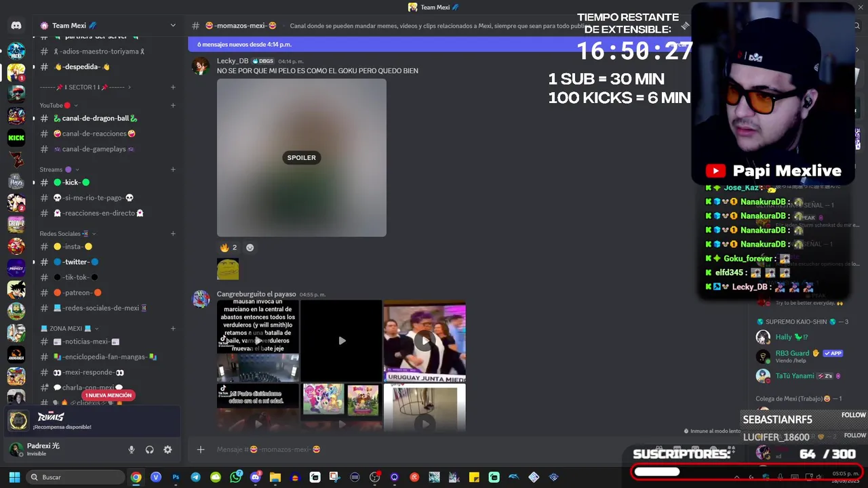Open the PROYECT server icon
868x488 pixels.
point(16,268)
